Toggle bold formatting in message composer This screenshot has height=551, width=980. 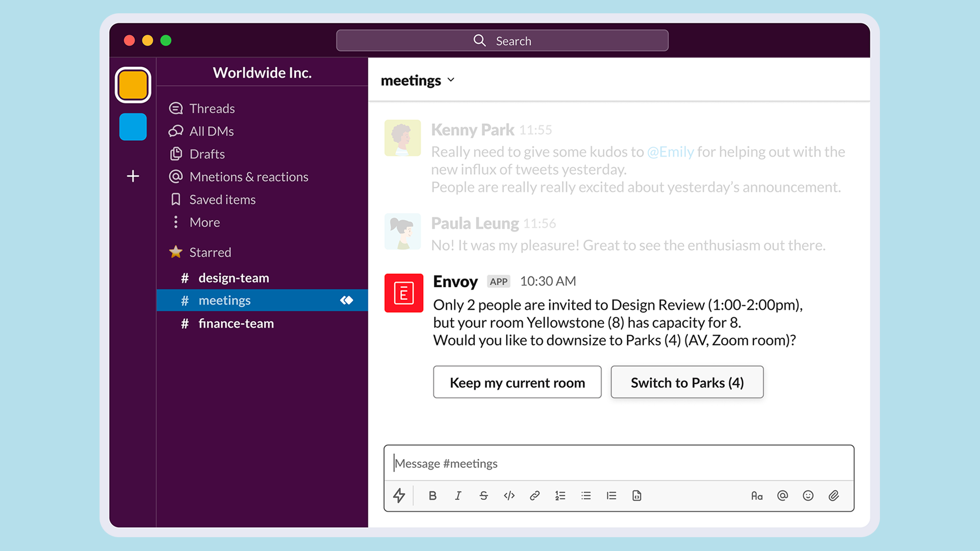point(432,495)
